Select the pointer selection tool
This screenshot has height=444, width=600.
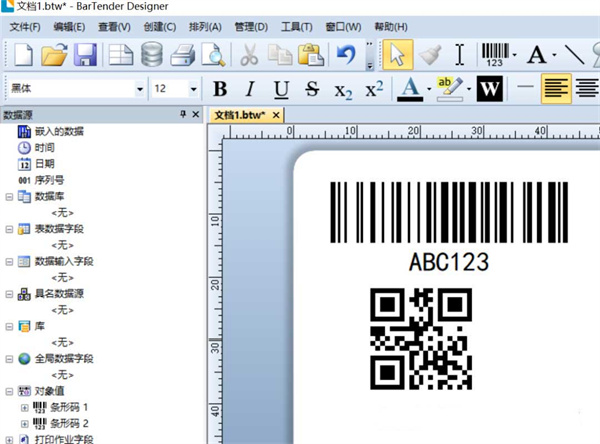tap(397, 55)
